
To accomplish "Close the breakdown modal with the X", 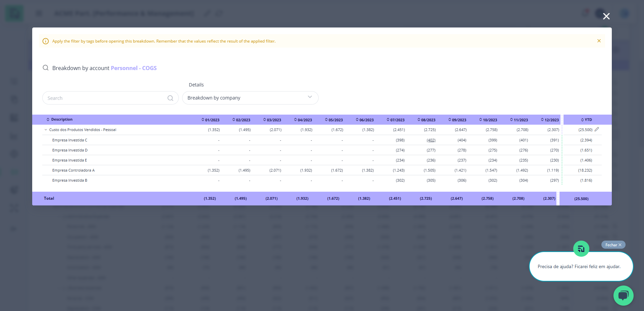I will 606,16.
